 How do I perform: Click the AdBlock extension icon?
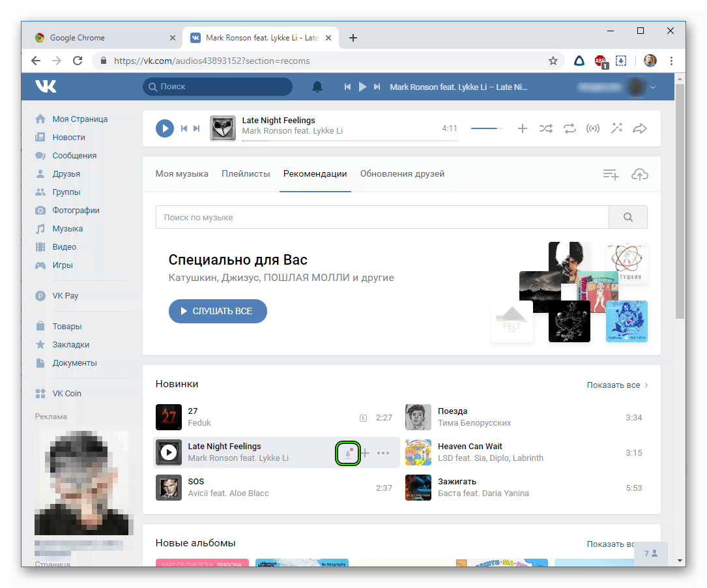click(601, 61)
